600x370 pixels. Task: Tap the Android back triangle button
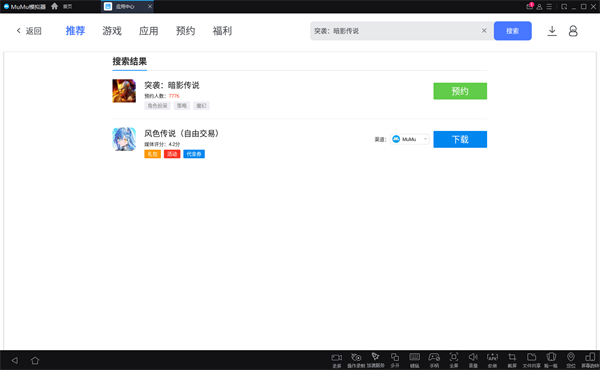(15, 360)
